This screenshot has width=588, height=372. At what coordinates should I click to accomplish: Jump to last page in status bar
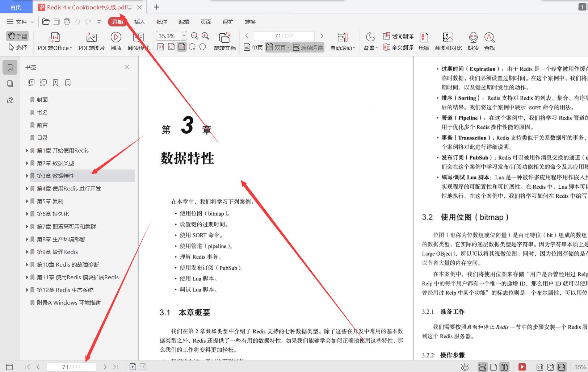[x=115, y=367]
